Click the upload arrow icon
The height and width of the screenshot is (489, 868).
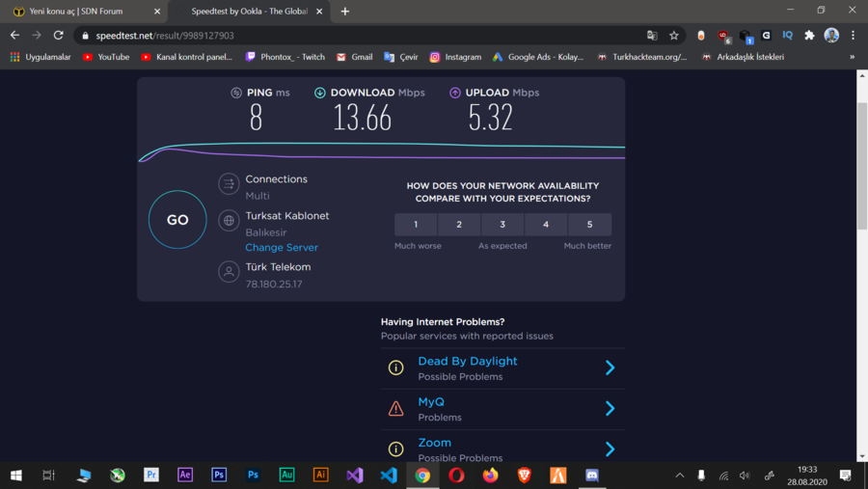point(455,93)
